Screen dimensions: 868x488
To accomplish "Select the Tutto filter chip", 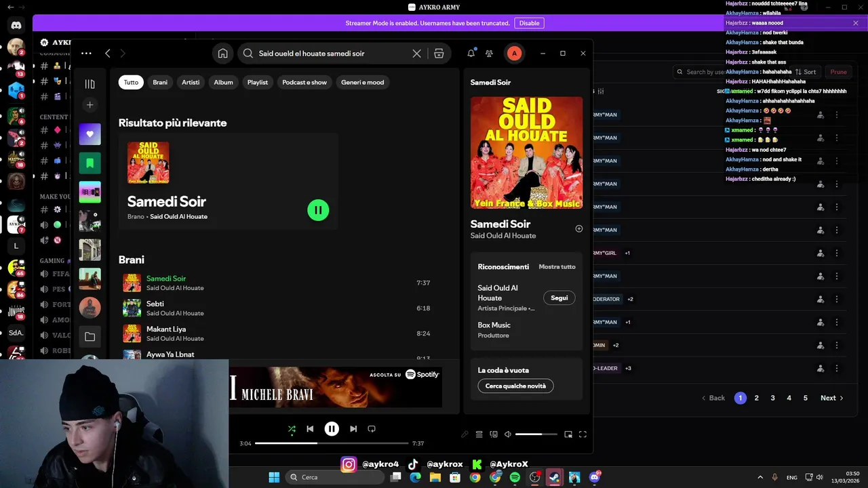I will pos(131,82).
